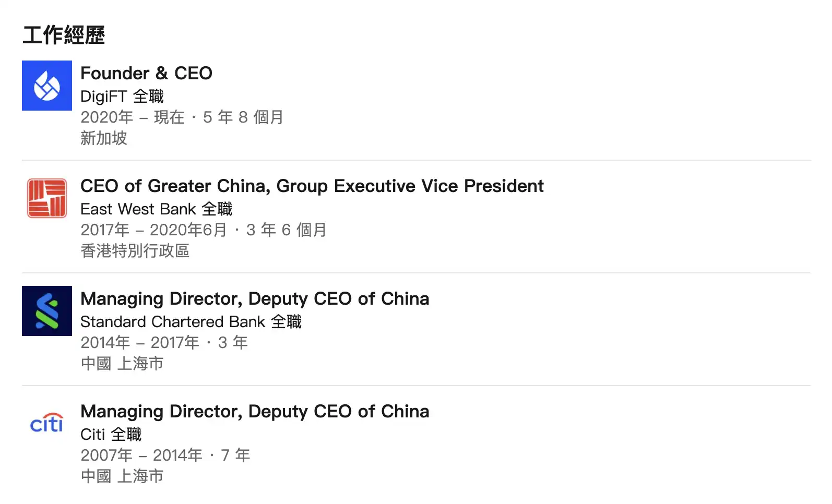Click the 2014年 – 2017年 date range
The height and width of the screenshot is (504, 832).
pyautogui.click(x=140, y=343)
